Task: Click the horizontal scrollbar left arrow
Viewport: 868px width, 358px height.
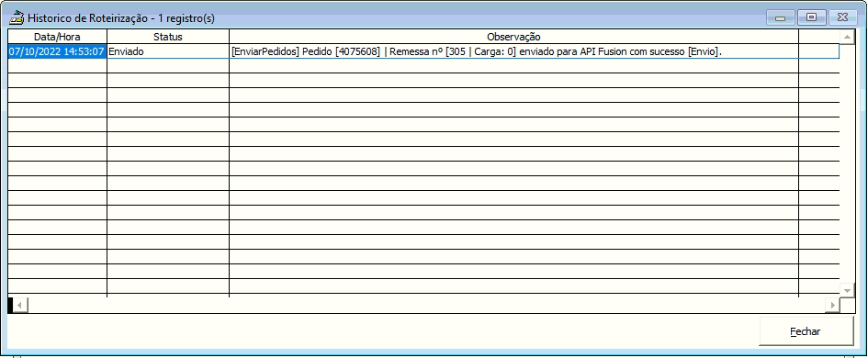Action: (20, 305)
